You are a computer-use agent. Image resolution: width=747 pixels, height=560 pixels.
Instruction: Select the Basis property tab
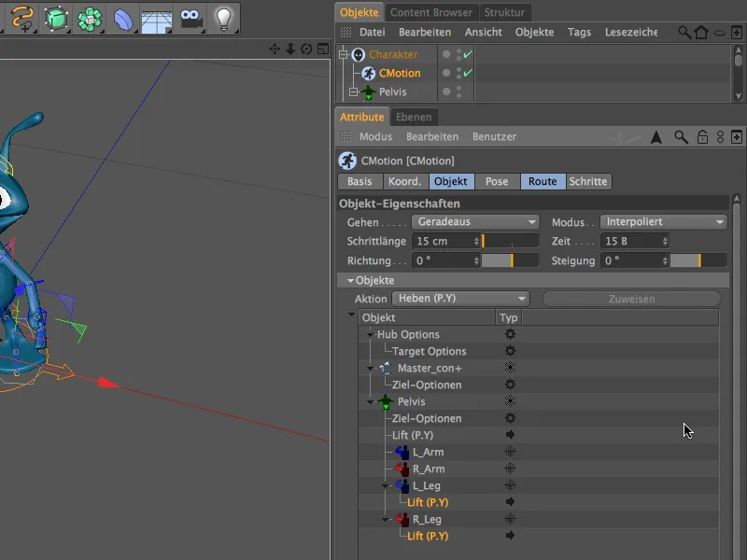point(359,181)
